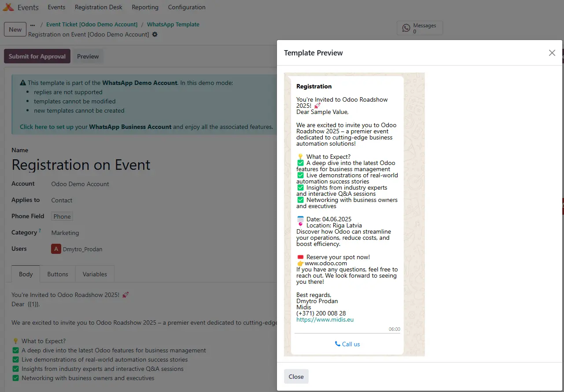This screenshot has height=392, width=564.
Task: Click 'Location: Riga Latvia' in the preview
Action: click(334, 225)
